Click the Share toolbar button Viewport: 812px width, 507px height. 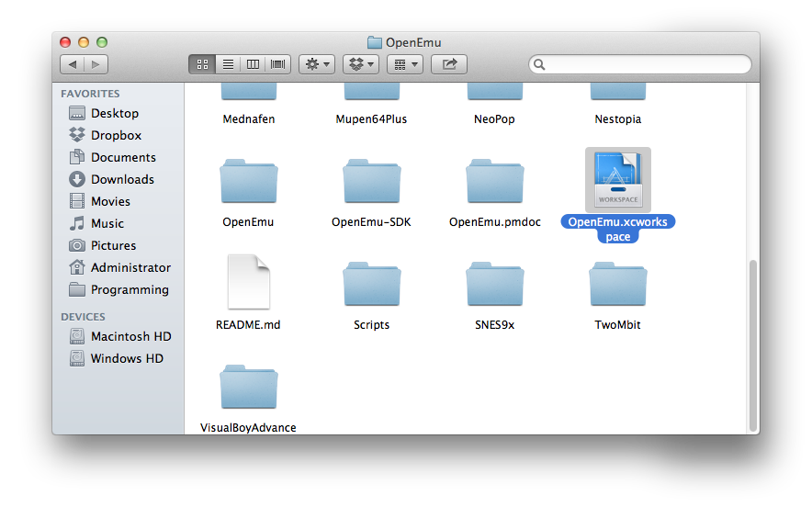pos(449,64)
